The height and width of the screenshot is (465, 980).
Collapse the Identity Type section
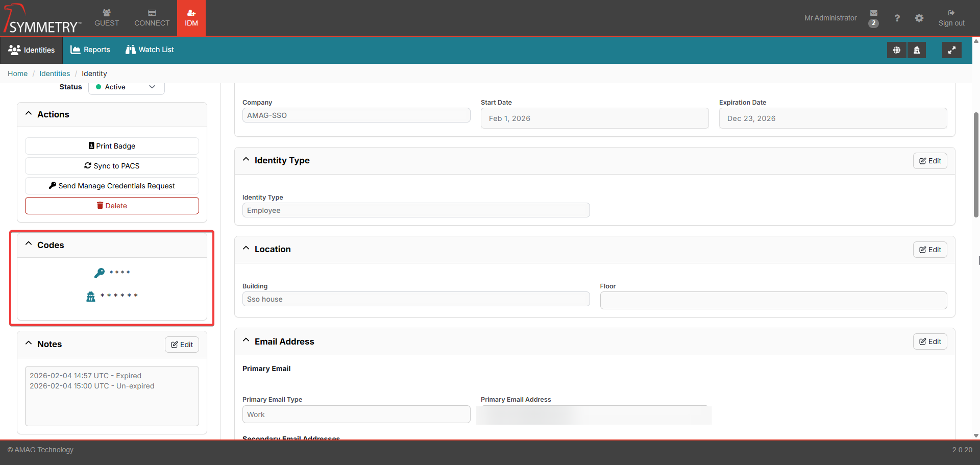click(246, 160)
